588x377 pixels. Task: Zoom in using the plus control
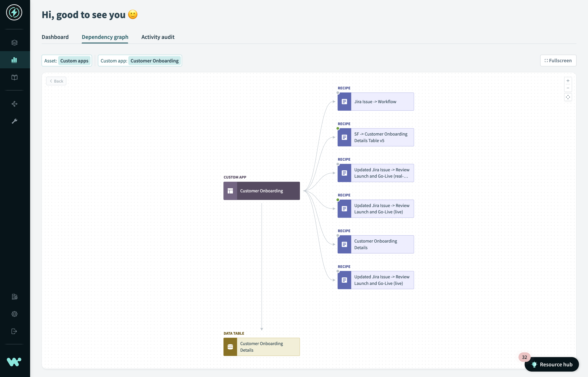pyautogui.click(x=568, y=81)
